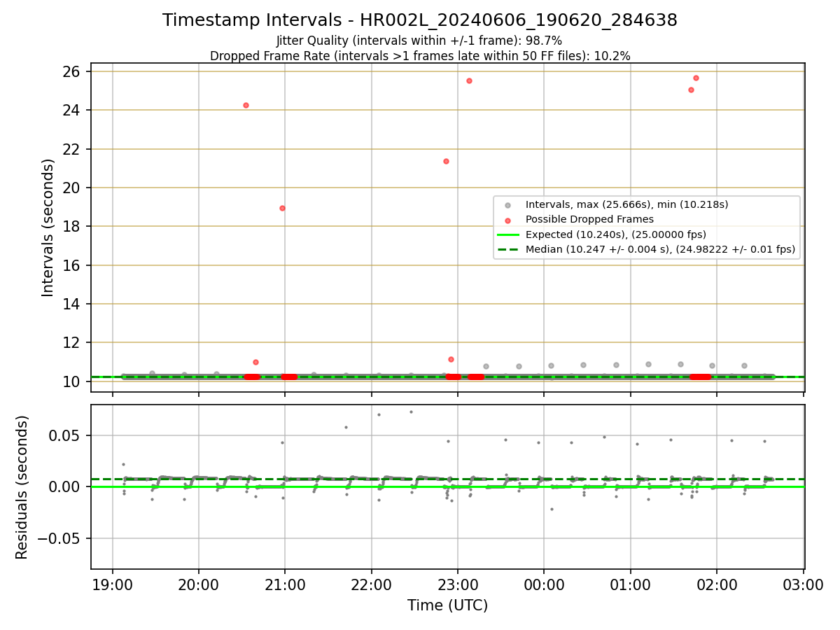This screenshot has width=840, height=630.
Task: Click the plot title "Timestamp Intervals - HR002L_20240606_190620_284638"
Action: pyautogui.click(x=420, y=20)
